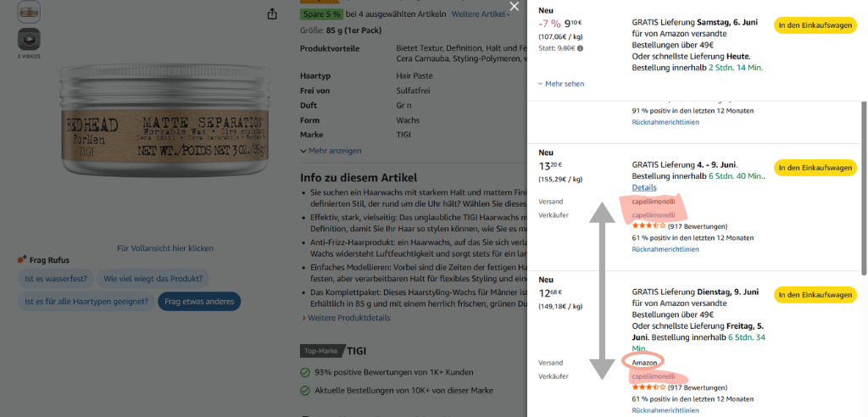868x417 pixels.
Task: Ask Rufus 'Ist es wasserfest?'
Action: (56, 279)
